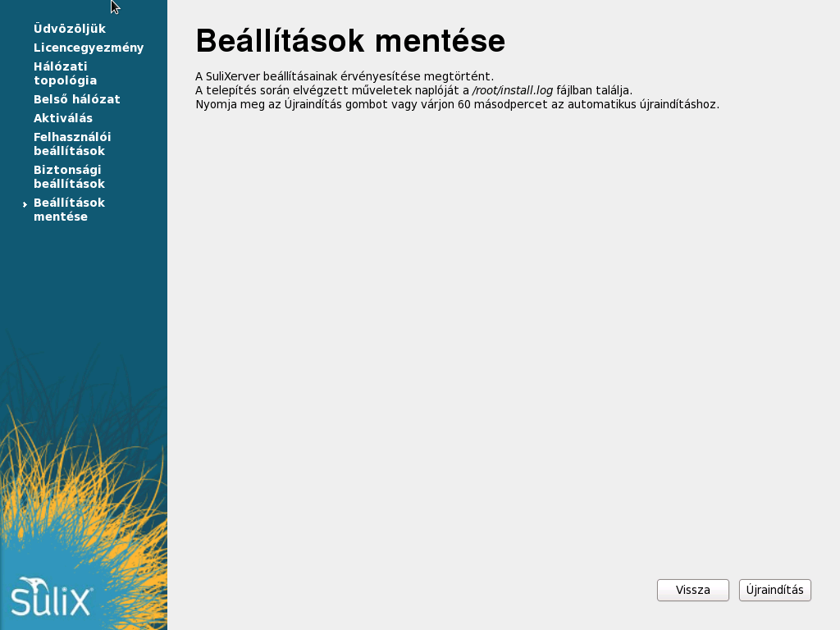Open the Licencegyezmény step
The width and height of the screenshot is (840, 630).
point(89,48)
